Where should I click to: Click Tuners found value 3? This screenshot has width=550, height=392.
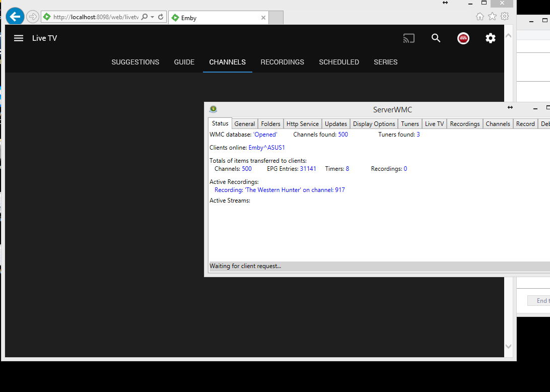point(418,135)
